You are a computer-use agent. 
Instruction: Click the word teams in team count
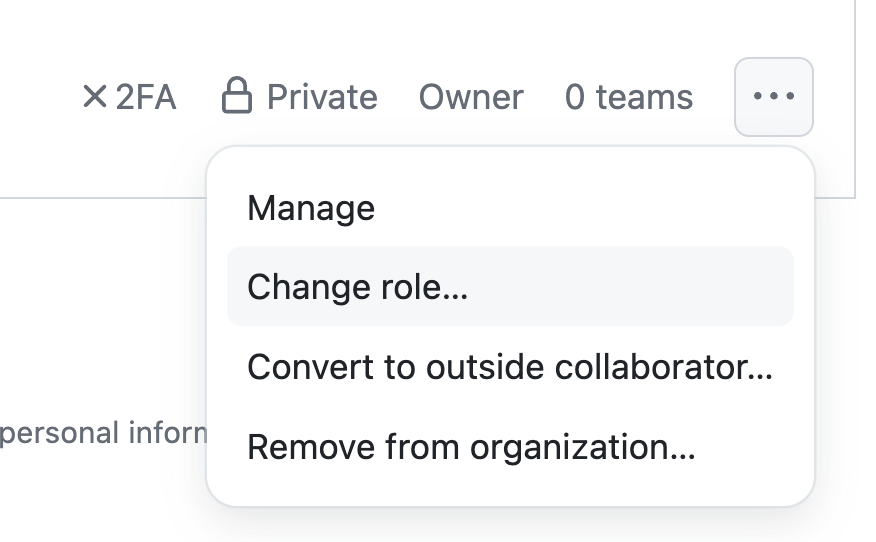(644, 97)
